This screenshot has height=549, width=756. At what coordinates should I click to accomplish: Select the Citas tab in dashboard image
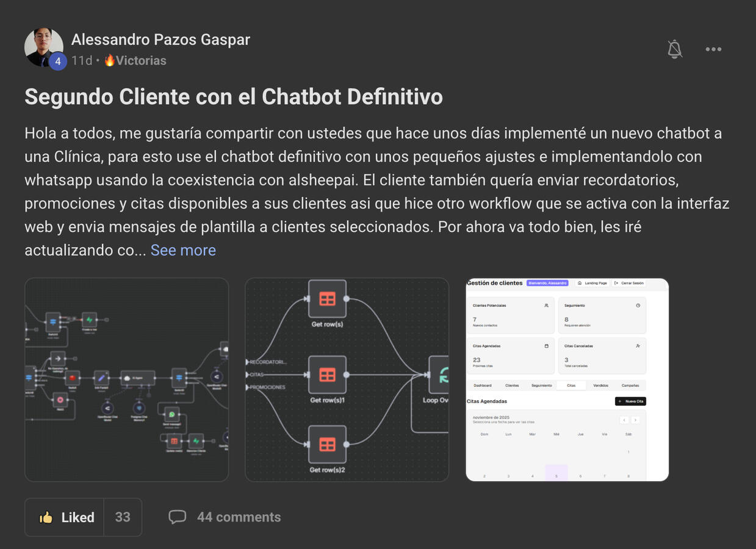point(571,386)
